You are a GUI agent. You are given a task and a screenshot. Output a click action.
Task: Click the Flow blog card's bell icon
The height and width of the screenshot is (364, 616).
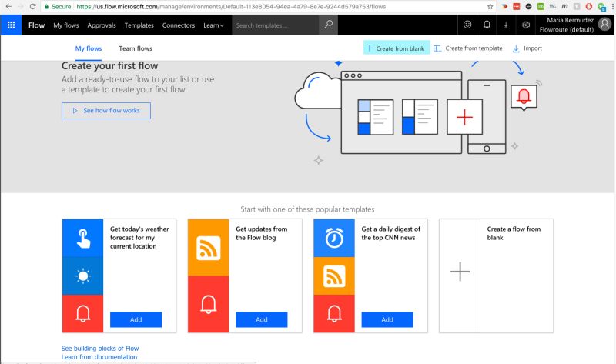pos(208,304)
